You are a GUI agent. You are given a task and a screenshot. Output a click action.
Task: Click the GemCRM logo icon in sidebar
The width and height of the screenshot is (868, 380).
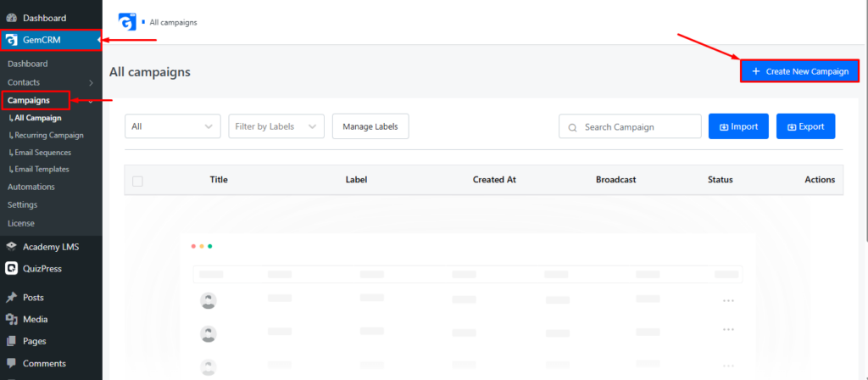point(12,39)
